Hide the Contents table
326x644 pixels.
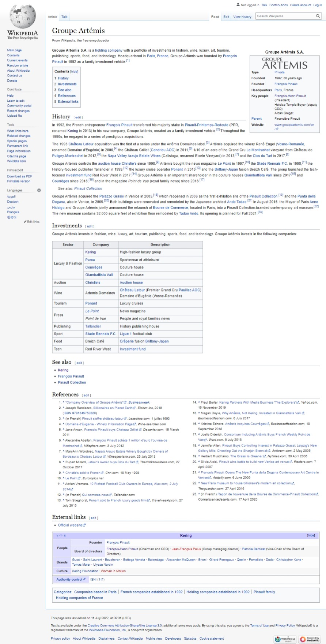74,72
